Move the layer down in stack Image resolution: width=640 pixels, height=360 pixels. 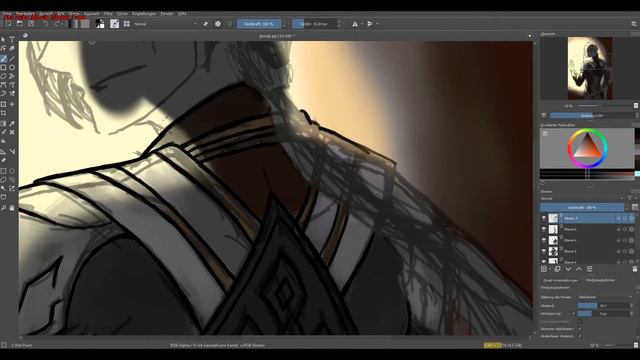[x=568, y=269]
